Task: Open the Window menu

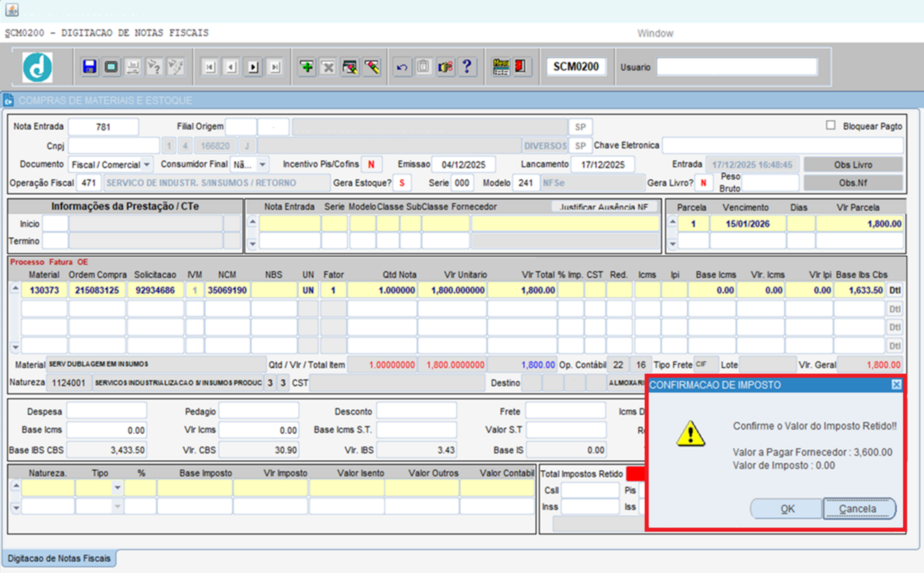Action: point(655,33)
